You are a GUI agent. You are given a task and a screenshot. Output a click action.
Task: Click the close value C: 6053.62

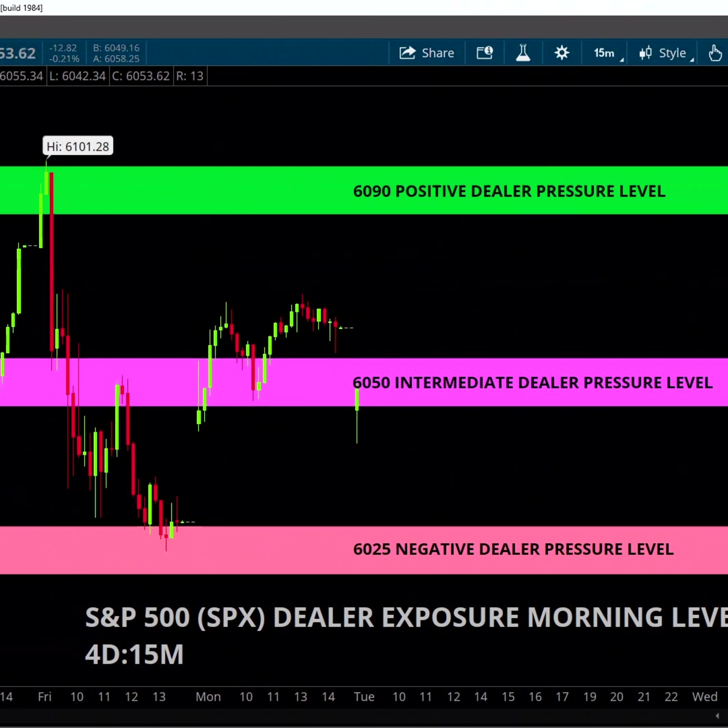141,76
